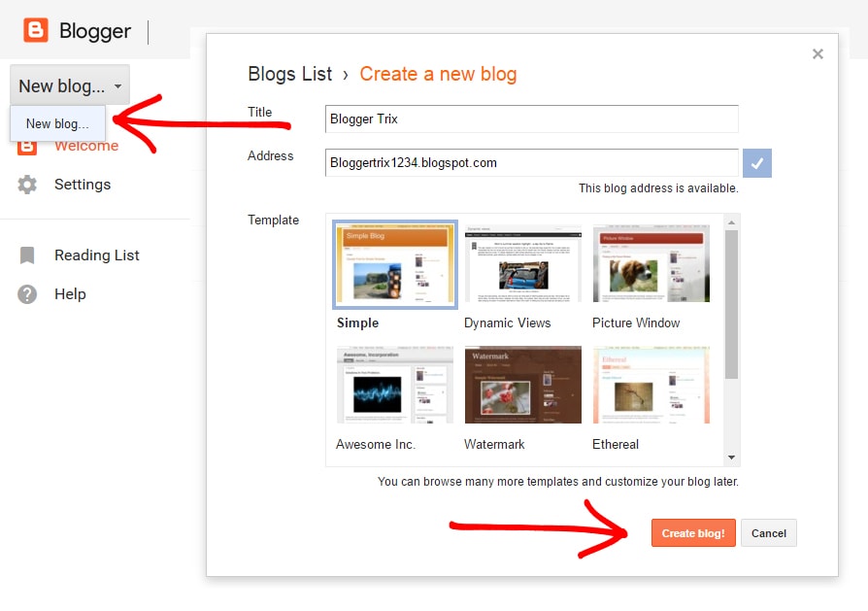Click the address availability checkmark icon
The image size is (868, 611).
(756, 163)
